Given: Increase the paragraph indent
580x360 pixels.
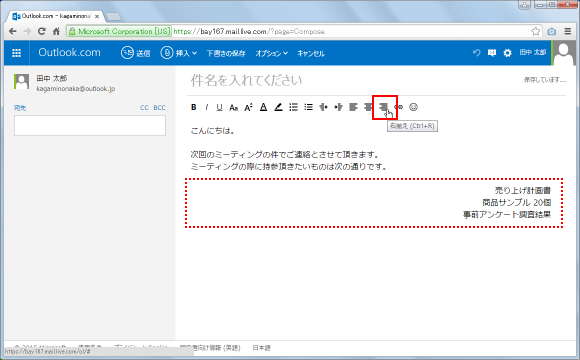Looking at the screenshot, I should 338,107.
